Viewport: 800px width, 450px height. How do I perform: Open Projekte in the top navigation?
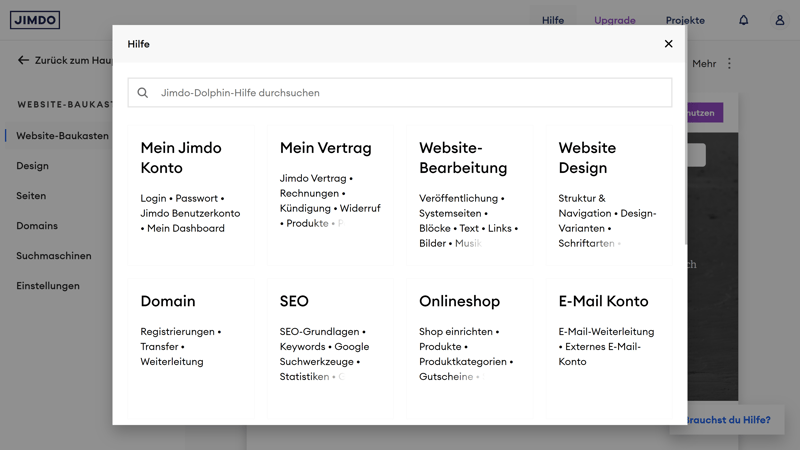pos(685,20)
